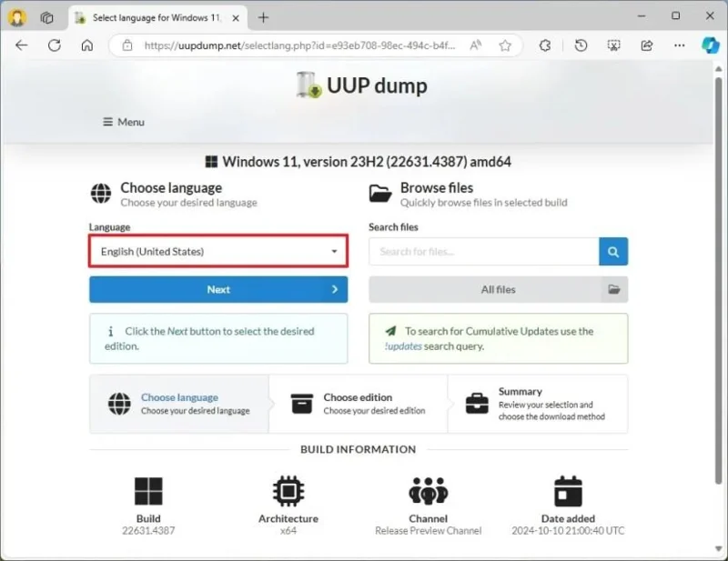Click the Release Preview Channel text
This screenshot has height=561, width=728.
pos(428,530)
